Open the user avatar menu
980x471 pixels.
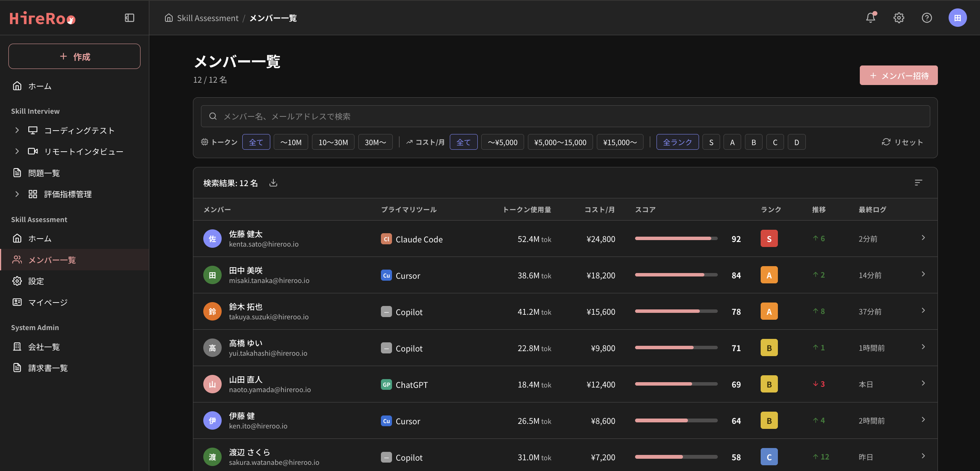click(958, 18)
